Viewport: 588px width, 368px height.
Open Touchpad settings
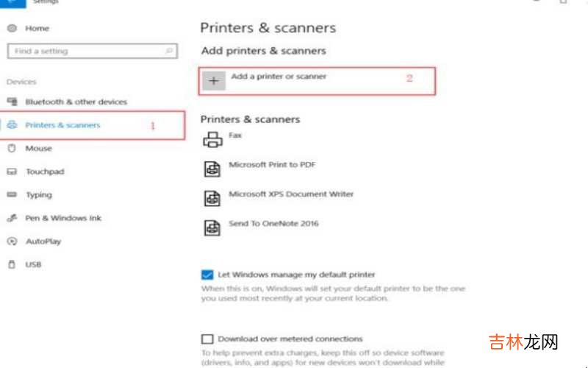pos(45,171)
